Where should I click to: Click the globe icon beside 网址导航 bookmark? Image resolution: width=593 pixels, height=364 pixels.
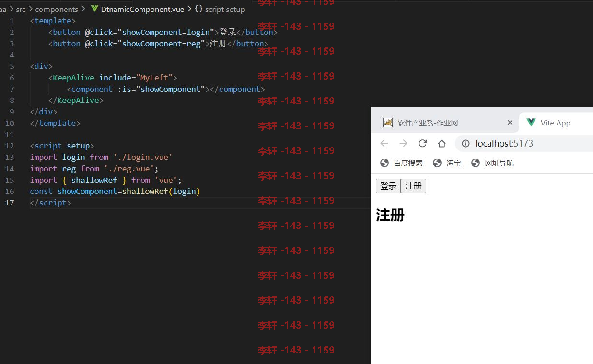click(x=476, y=163)
